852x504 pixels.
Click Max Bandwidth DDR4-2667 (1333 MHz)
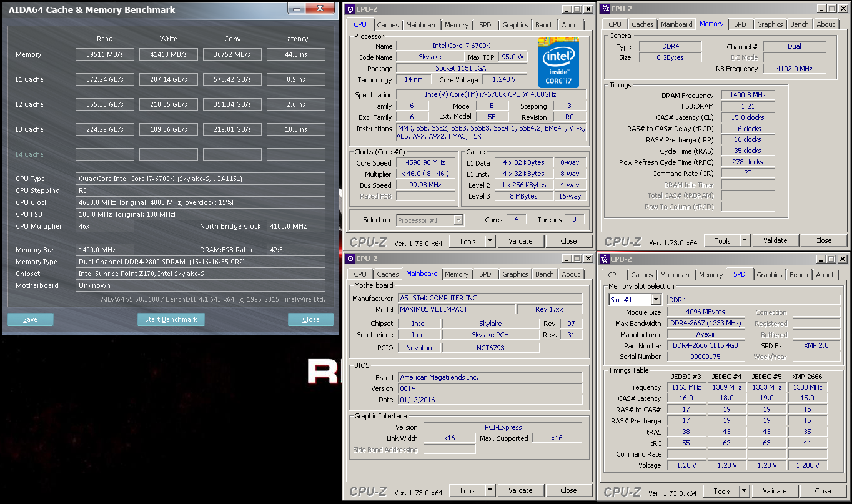point(705,324)
